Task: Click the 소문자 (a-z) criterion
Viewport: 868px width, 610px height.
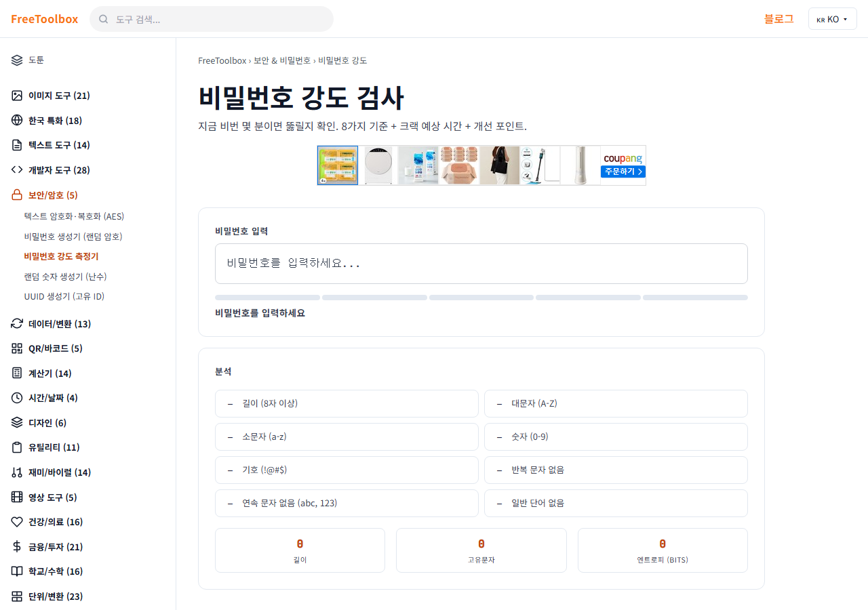Action: (x=347, y=436)
